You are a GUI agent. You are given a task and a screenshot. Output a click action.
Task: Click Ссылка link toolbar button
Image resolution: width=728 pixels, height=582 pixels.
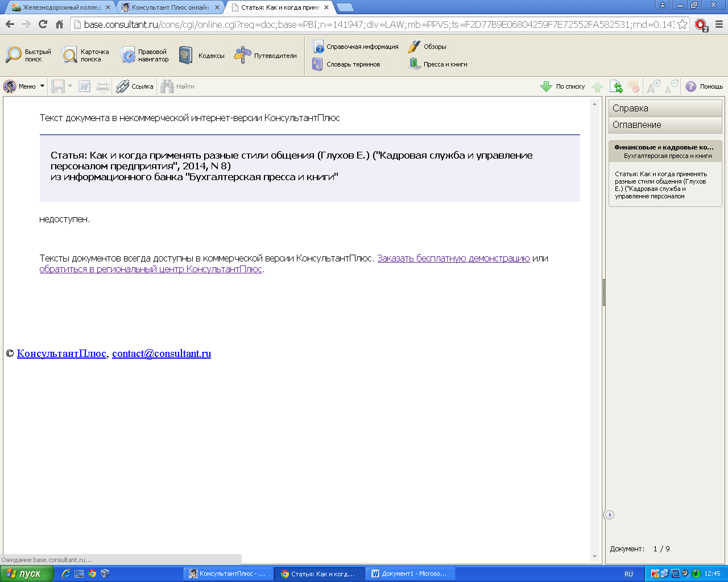(135, 86)
